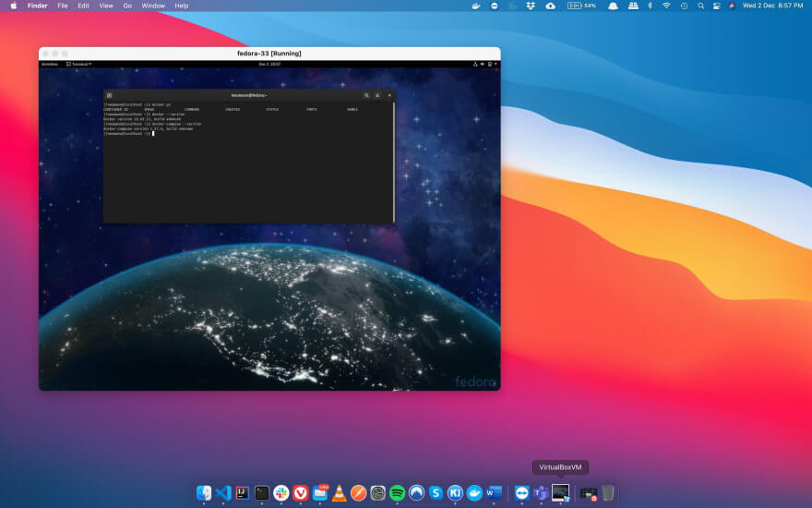Open Visual Studio Code from the dock

tap(222, 493)
